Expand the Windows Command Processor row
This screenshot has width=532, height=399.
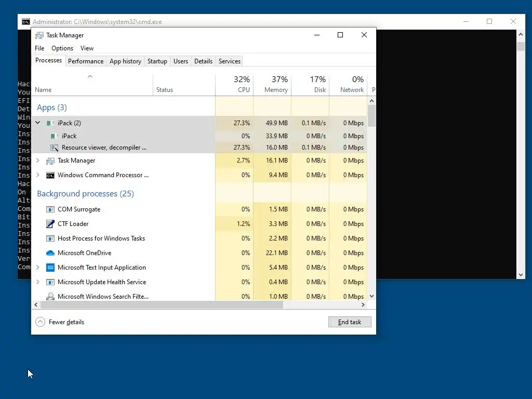37,175
